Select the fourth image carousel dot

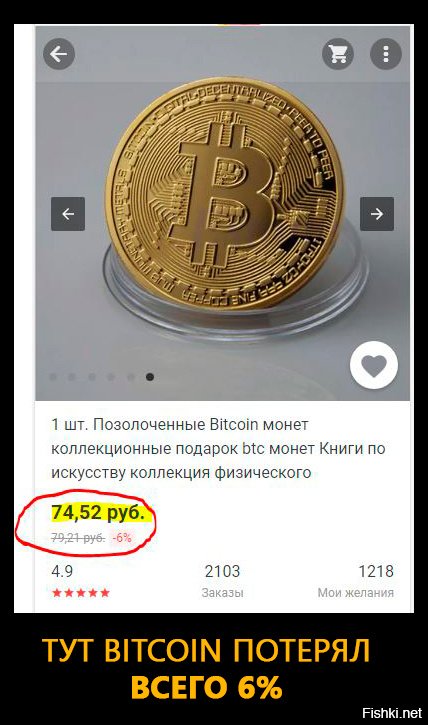(x=111, y=377)
